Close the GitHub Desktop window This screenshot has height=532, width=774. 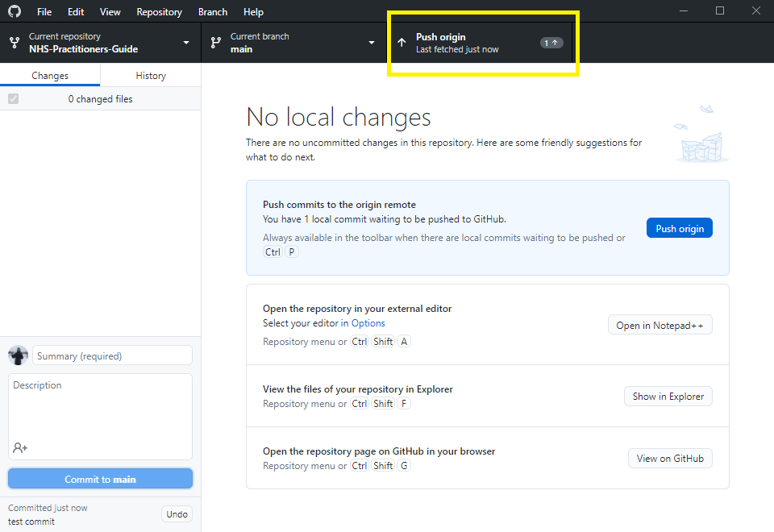tap(755, 10)
